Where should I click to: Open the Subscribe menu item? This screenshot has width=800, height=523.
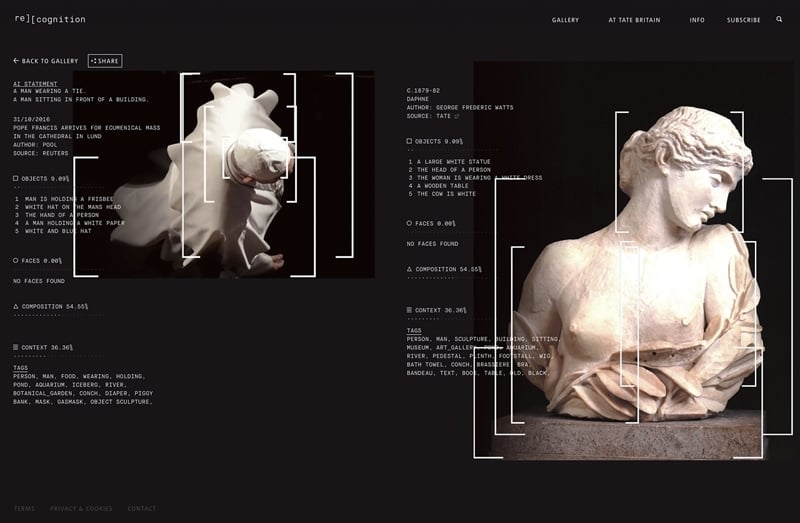[743, 20]
